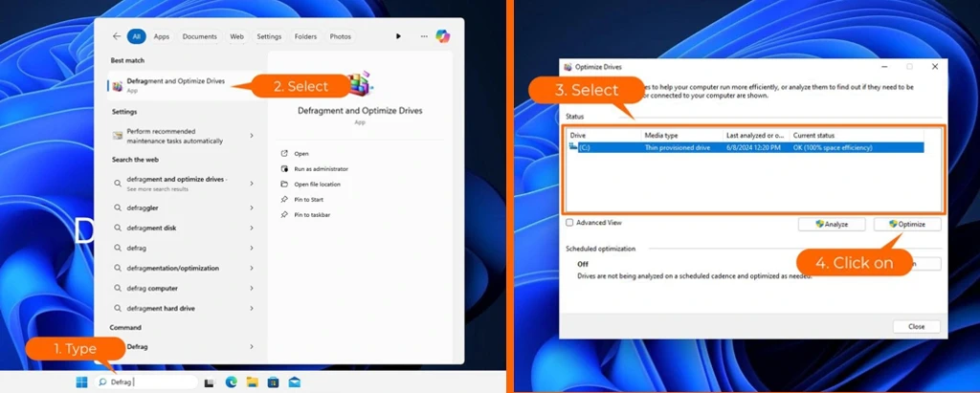Screen dimensions: 980x393
Task: Select the defragment disk web suggestion
Action: [x=151, y=228]
